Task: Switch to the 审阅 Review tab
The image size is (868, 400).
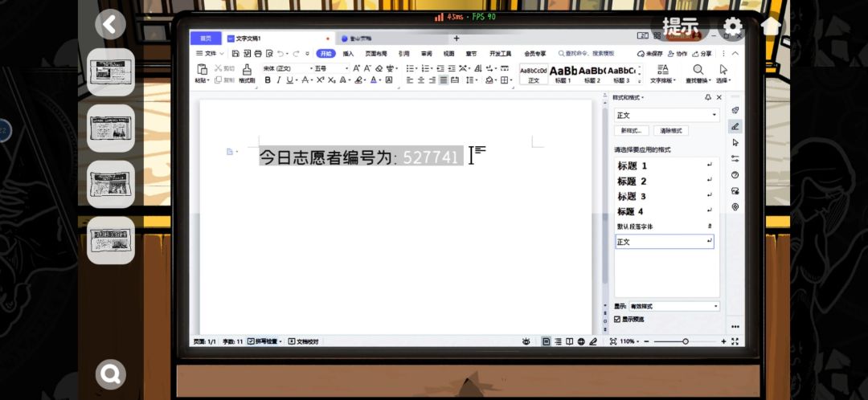Action: click(426, 54)
